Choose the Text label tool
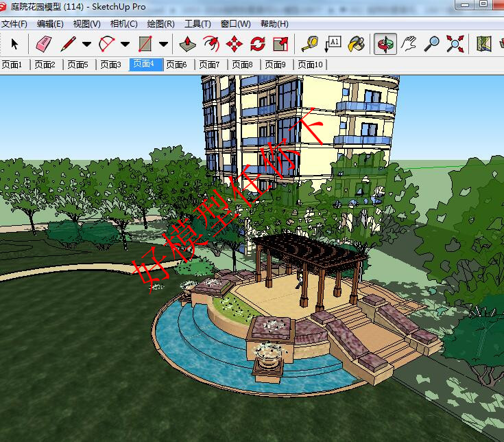 click(x=333, y=44)
